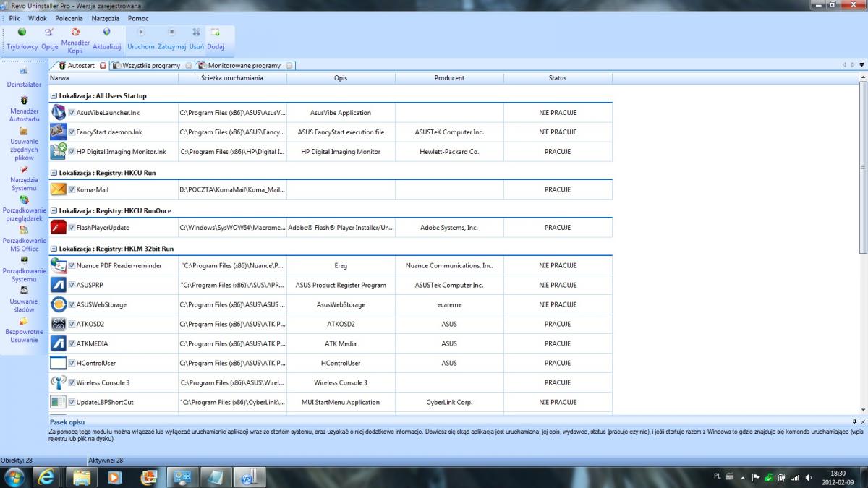Screen dimensions: 868x488
Task: Open Bezpowrotne Usuwanie tool
Action: click(24, 330)
